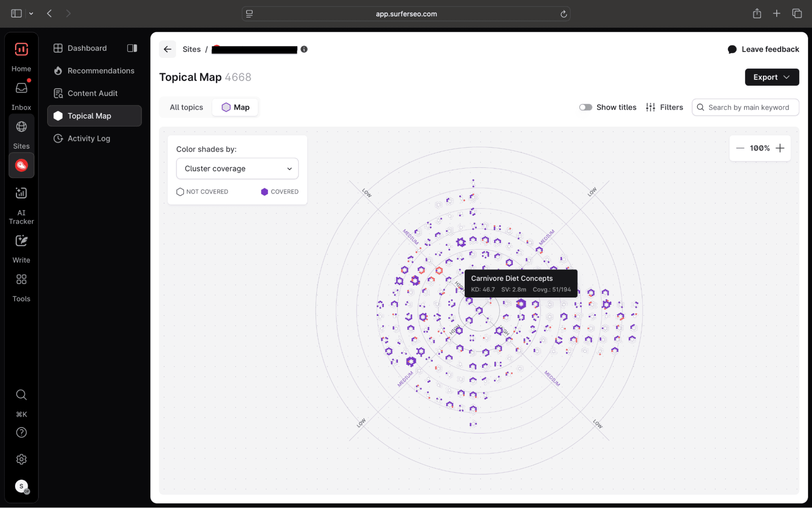Open the Tools grid icon
Viewport: 812px width, 508px height.
(21, 279)
